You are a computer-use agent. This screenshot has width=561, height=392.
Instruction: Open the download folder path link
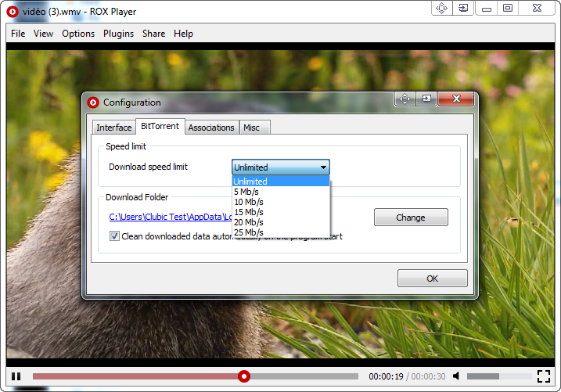[x=170, y=218]
